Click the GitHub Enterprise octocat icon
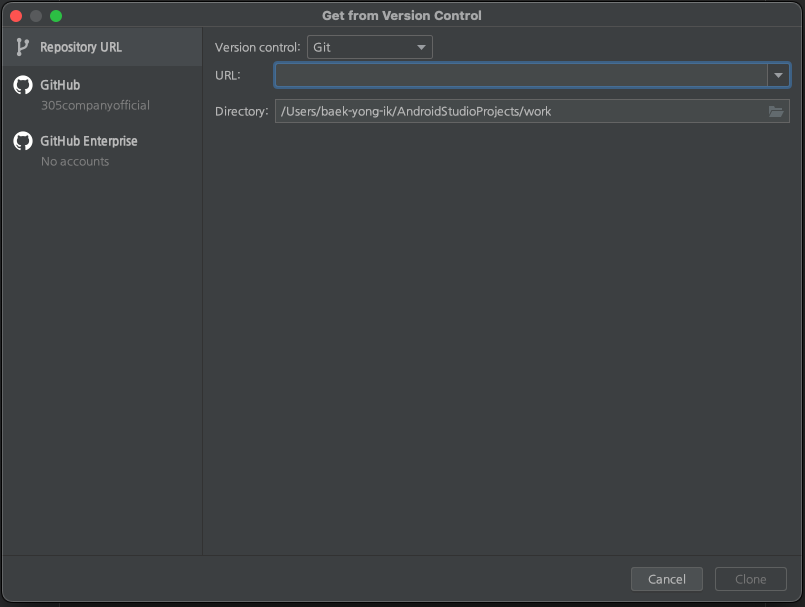The image size is (805, 607). coord(23,141)
